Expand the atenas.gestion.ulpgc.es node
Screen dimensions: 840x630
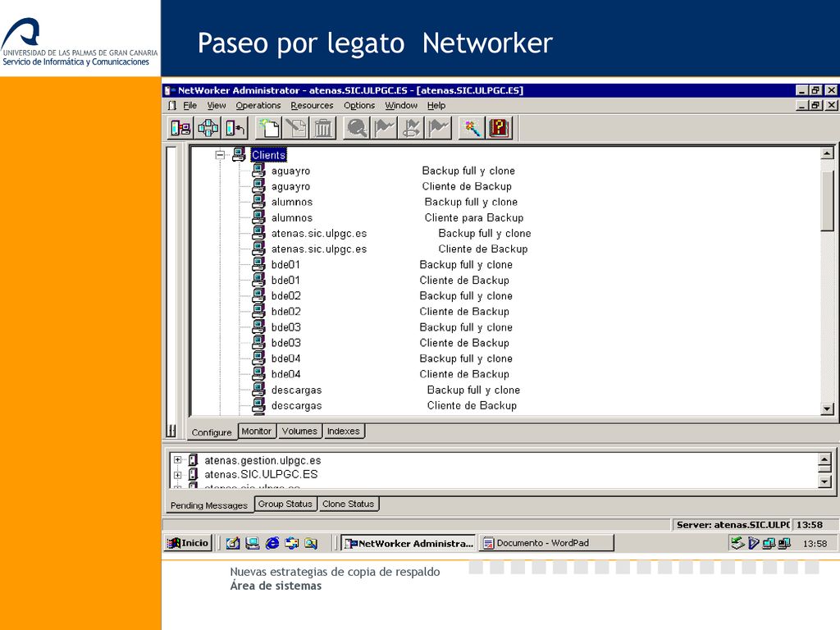coord(177,459)
